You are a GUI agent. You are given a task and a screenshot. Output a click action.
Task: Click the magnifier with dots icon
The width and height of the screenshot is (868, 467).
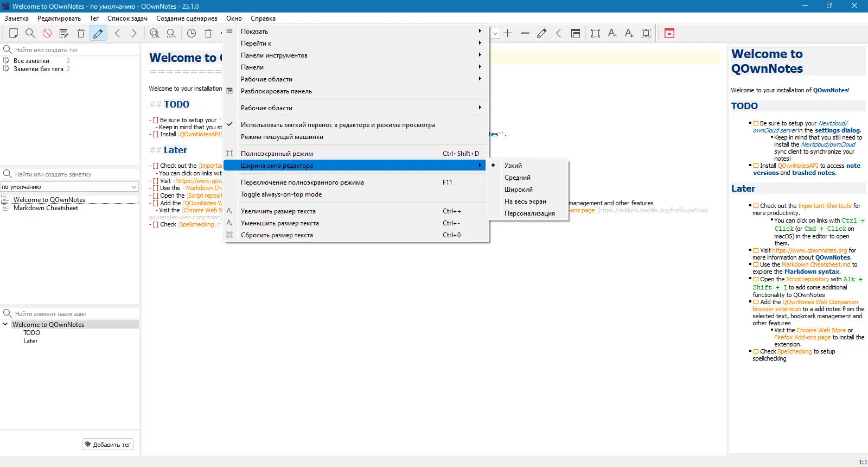(x=171, y=33)
